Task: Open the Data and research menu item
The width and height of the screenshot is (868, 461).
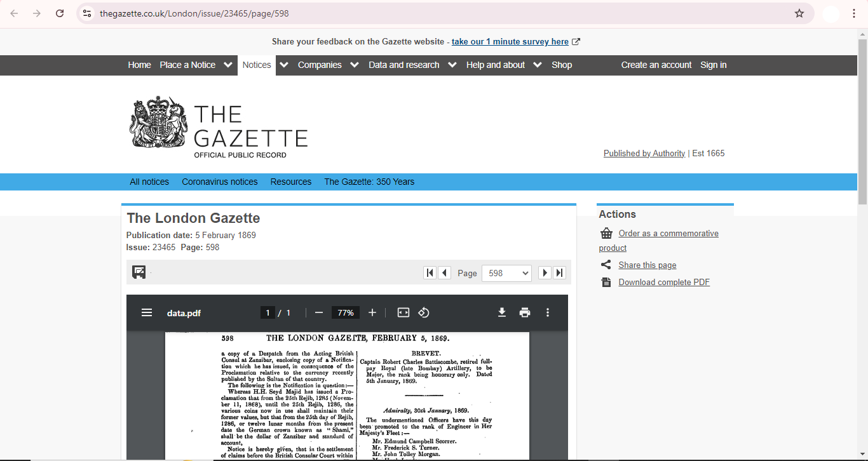Action: [404, 65]
